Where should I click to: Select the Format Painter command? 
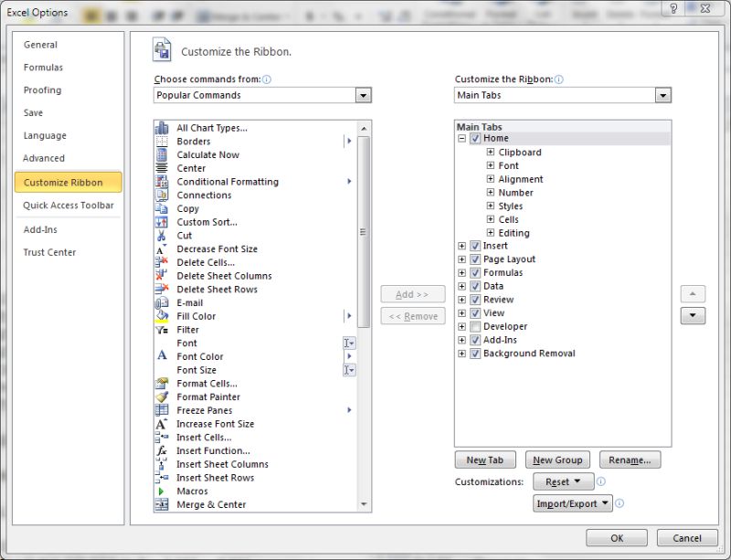(214, 396)
